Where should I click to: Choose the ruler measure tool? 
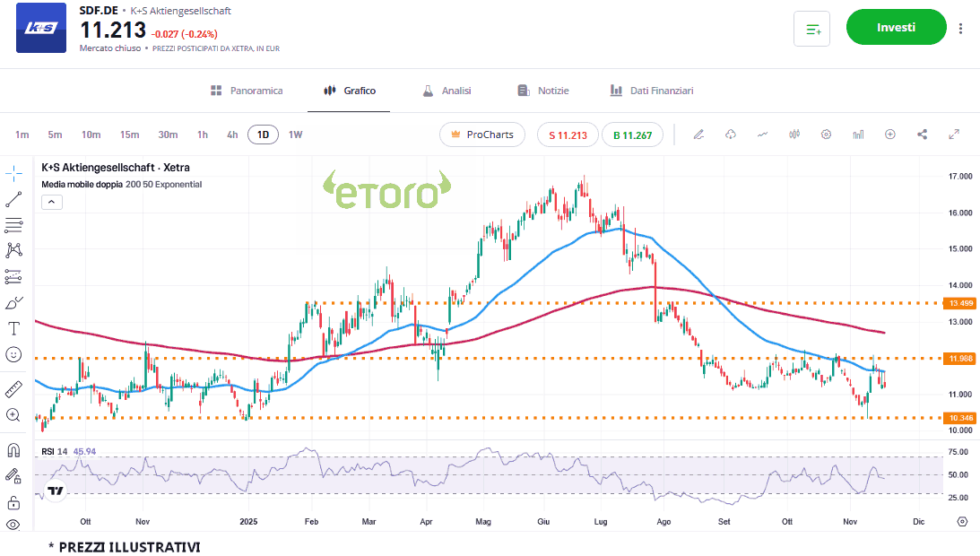(x=13, y=389)
